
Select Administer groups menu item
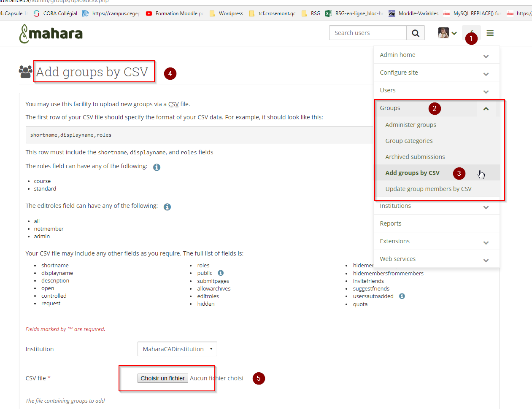click(x=410, y=125)
